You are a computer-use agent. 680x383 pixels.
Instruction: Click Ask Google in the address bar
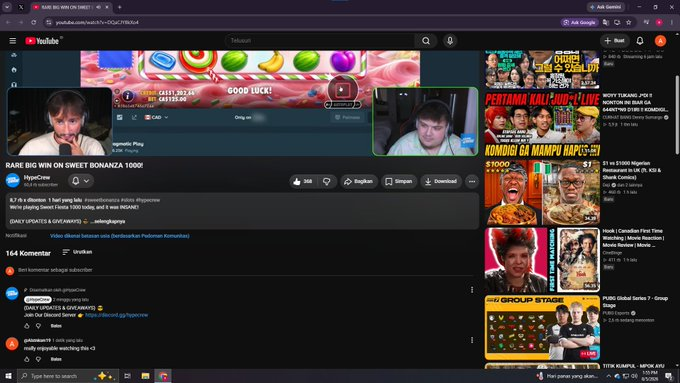click(x=579, y=22)
